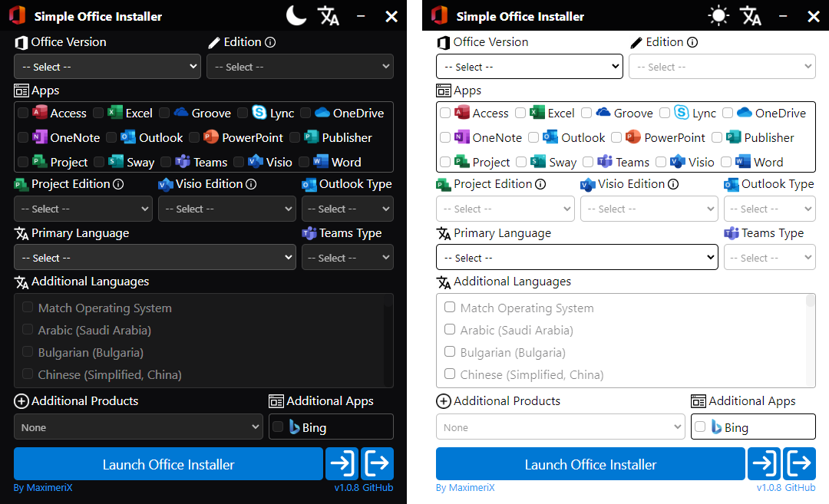
Task: Click Edition info icon in dark window
Action: point(270,43)
